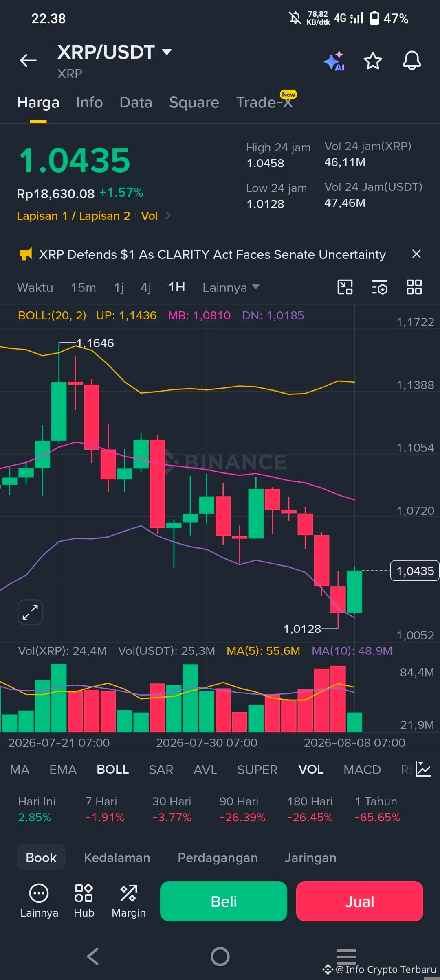This screenshot has height=980, width=440.
Task: Select the 15m timeframe
Action: point(84,287)
